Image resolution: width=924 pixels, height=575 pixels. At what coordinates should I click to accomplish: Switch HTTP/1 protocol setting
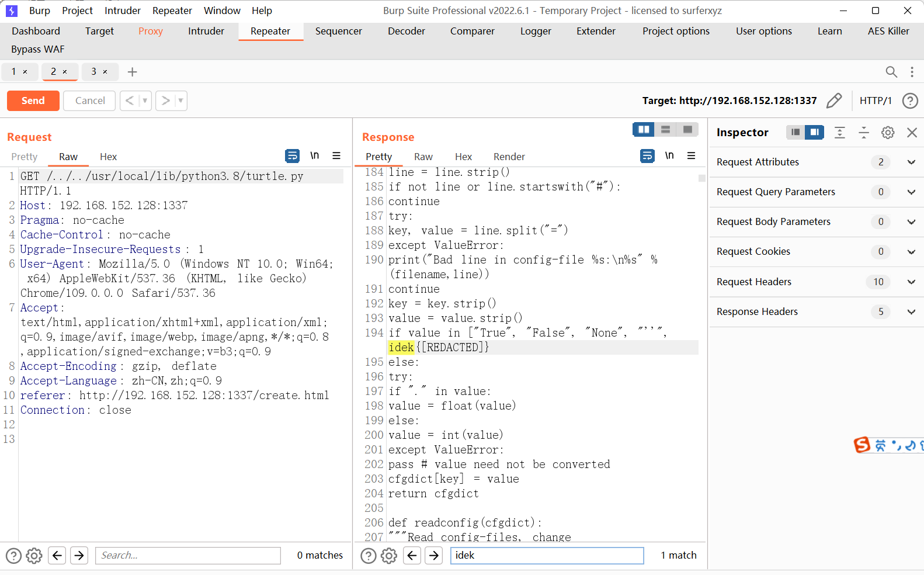876,101
